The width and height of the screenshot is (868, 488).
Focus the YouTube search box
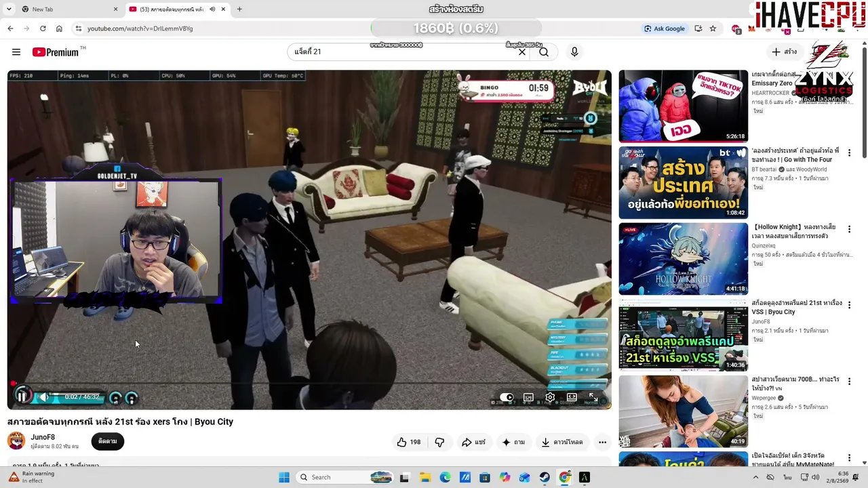pos(403,52)
